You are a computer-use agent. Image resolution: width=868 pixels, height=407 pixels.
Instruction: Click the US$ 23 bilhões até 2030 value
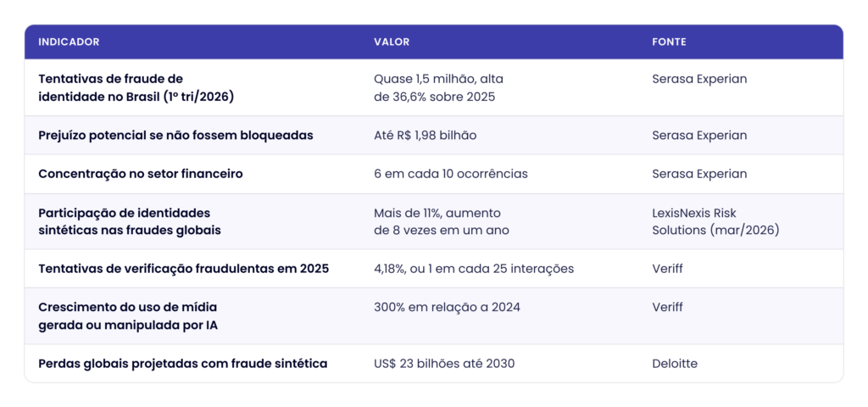coord(444,364)
